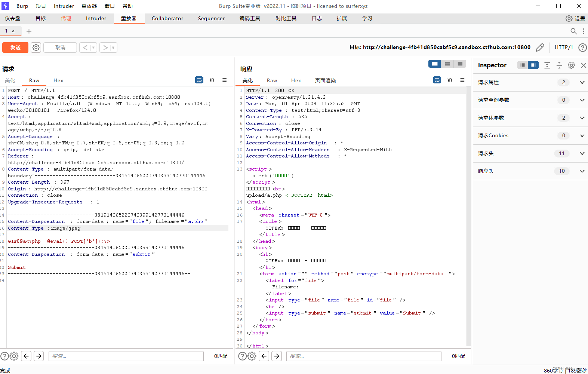Open the Burp menu

point(22,6)
